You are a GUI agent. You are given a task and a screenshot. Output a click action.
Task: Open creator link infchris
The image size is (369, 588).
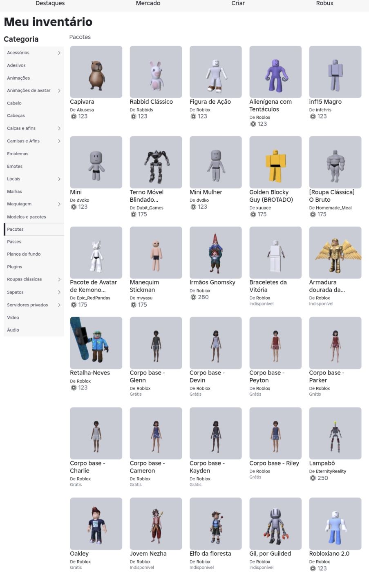(x=324, y=110)
